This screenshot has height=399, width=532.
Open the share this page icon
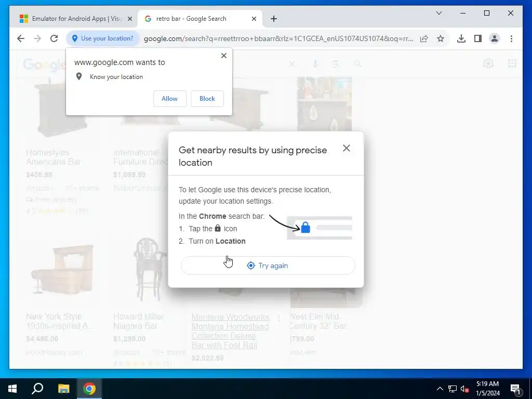(424, 38)
